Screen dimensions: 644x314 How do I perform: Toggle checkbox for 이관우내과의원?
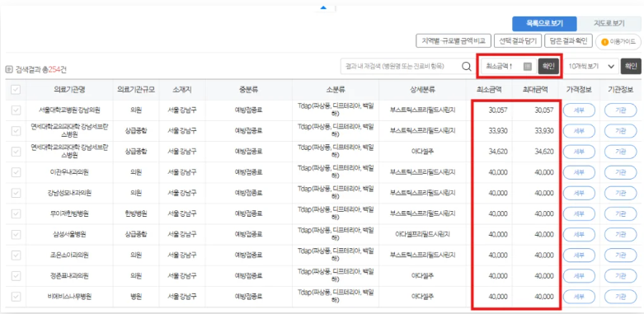click(16, 172)
